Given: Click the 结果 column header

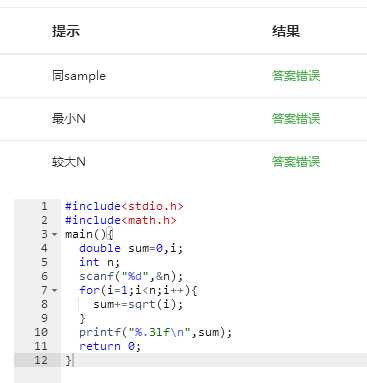Looking at the screenshot, I should click(286, 31).
